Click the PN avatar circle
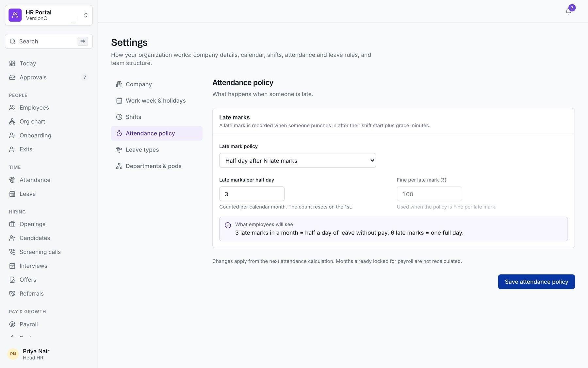Image resolution: width=588 pixels, height=368 pixels. (13, 354)
